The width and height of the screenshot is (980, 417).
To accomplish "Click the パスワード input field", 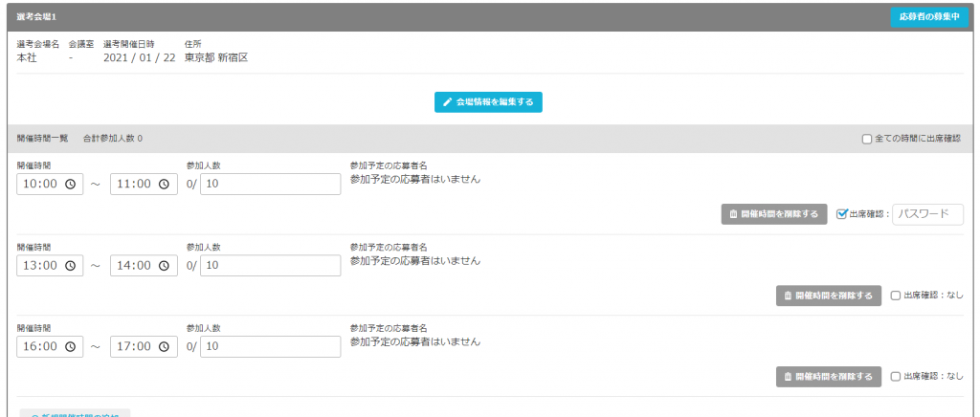I will point(926,214).
